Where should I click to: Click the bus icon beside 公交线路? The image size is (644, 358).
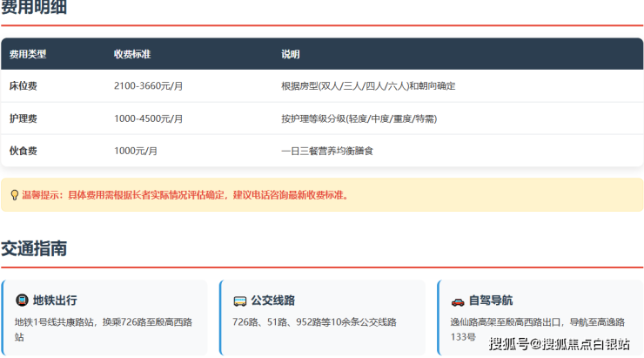click(x=239, y=301)
